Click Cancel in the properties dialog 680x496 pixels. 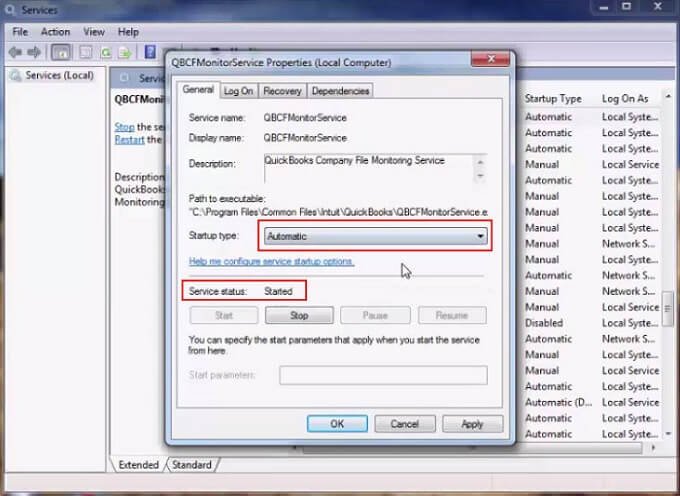(405, 424)
